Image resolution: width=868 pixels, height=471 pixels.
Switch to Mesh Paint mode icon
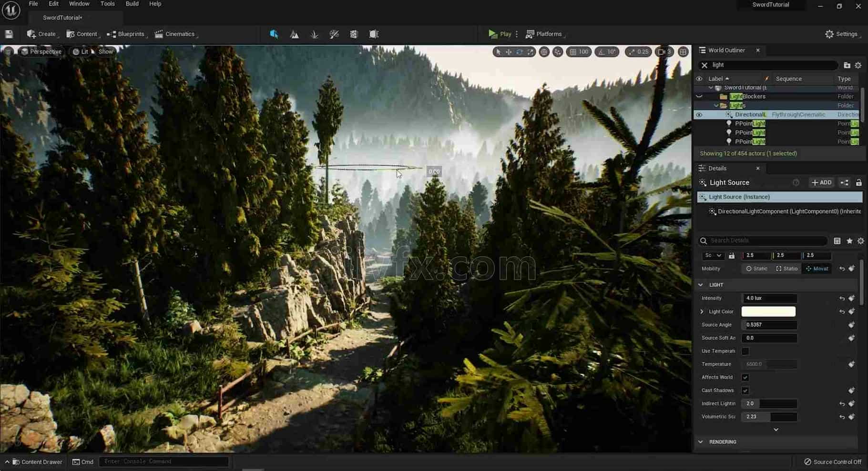334,34
